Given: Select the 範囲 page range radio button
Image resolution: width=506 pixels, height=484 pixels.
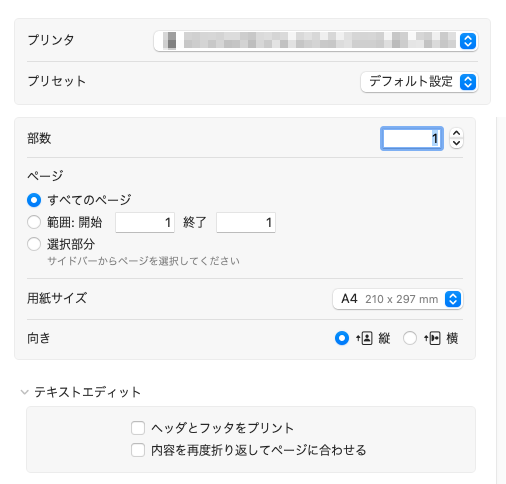Looking at the screenshot, I should tap(34, 222).
